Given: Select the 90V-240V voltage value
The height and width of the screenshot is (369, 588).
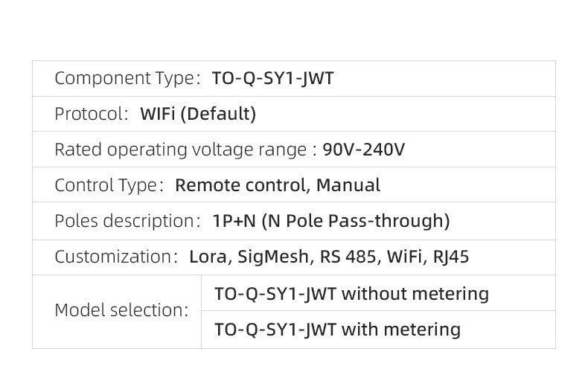Looking at the screenshot, I should point(363,150).
